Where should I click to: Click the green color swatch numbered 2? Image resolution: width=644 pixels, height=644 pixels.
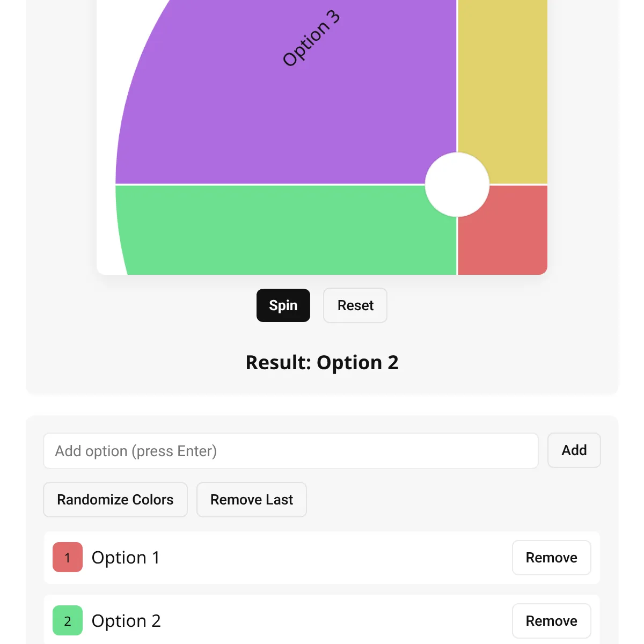(x=68, y=620)
